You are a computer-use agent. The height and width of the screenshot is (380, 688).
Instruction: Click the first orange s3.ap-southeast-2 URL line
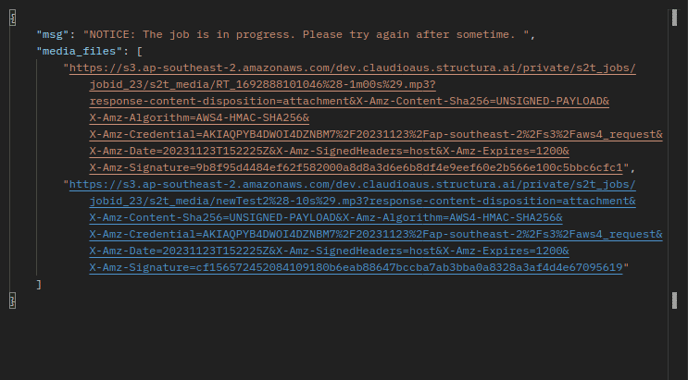(352, 68)
